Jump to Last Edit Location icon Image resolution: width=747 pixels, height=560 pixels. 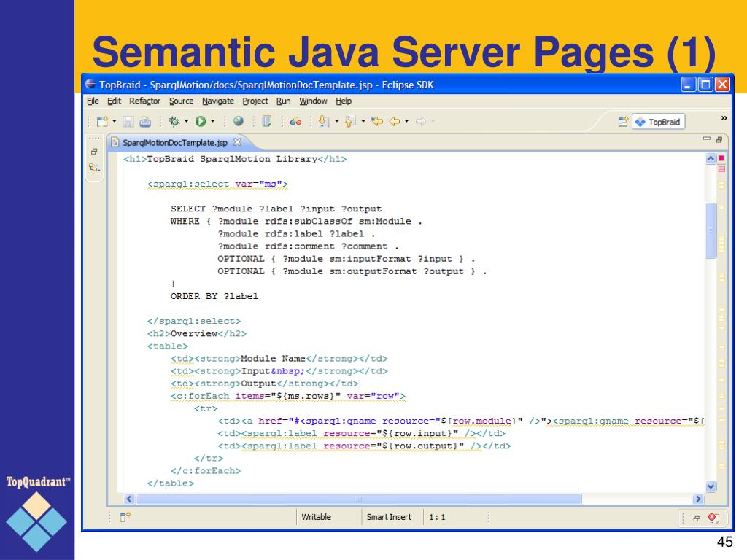pyautogui.click(x=377, y=122)
